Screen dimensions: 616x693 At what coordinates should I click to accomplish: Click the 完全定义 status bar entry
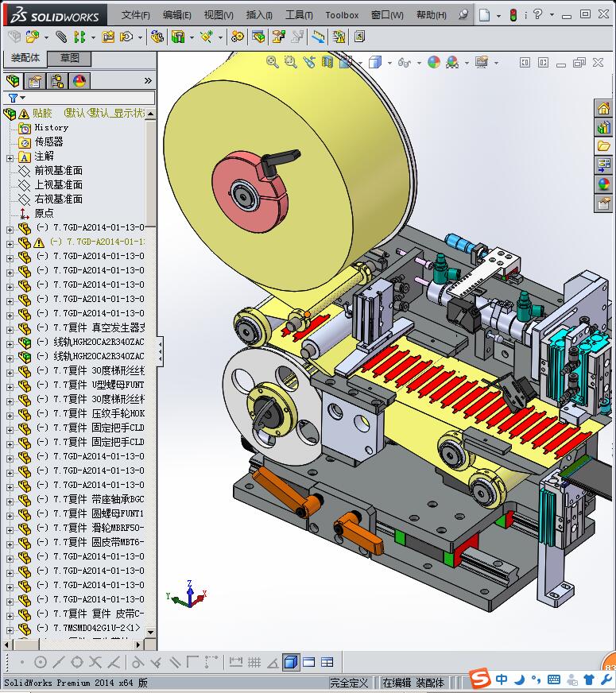349,683
